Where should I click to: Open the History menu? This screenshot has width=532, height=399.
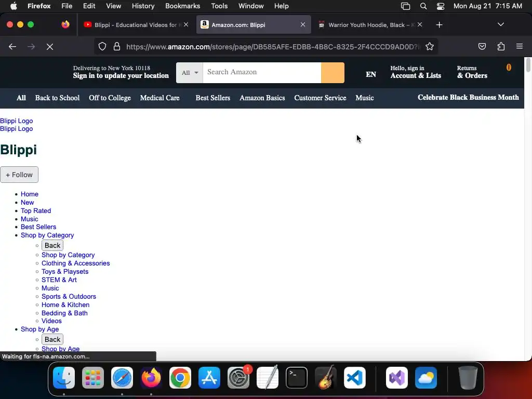pyautogui.click(x=143, y=6)
